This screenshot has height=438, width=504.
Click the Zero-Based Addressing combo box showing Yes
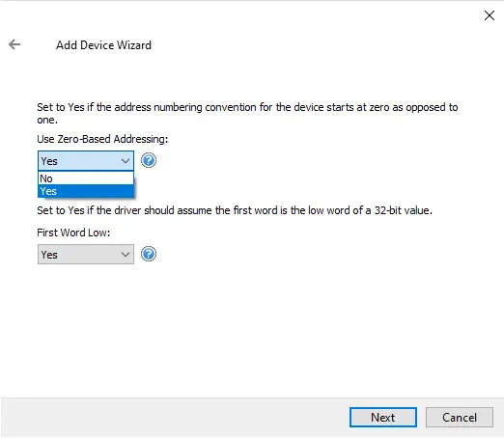86,161
